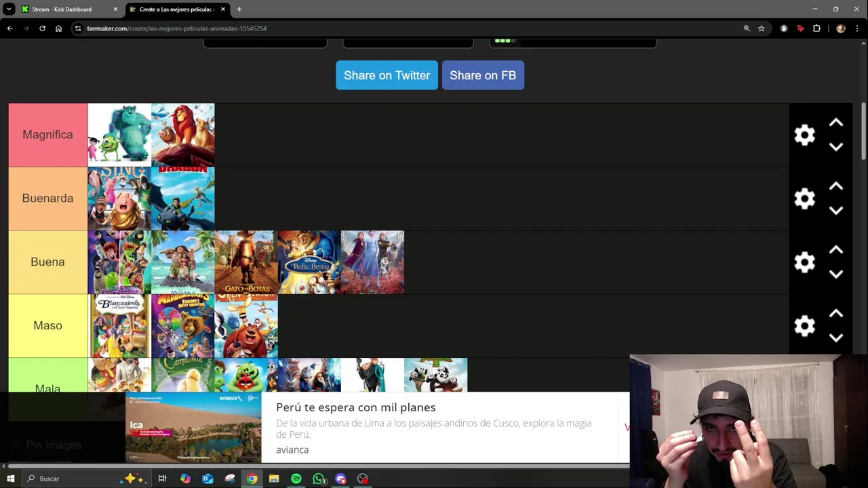Viewport: 868px width, 488px height.
Task: Close the tiermaker tab
Action: pos(222,9)
